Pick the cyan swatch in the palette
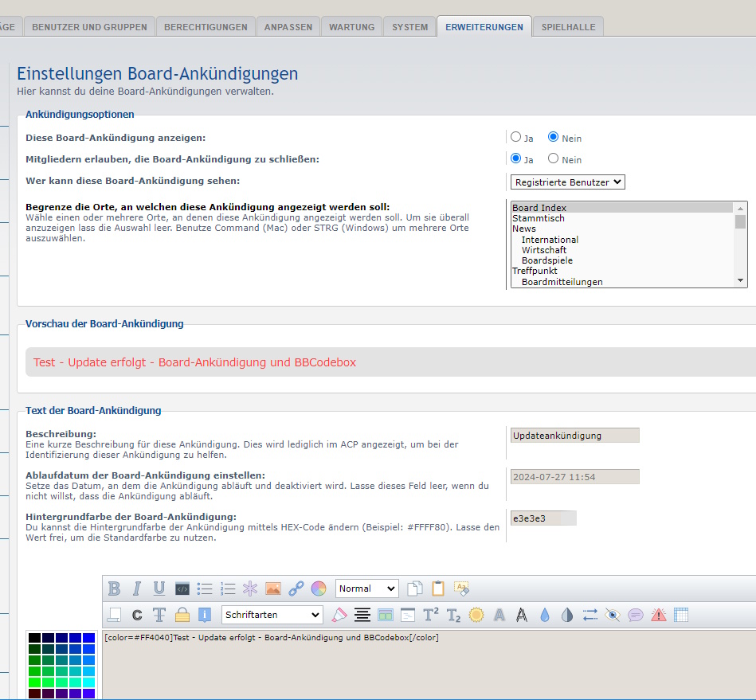This screenshot has height=700, width=756. tap(88, 682)
